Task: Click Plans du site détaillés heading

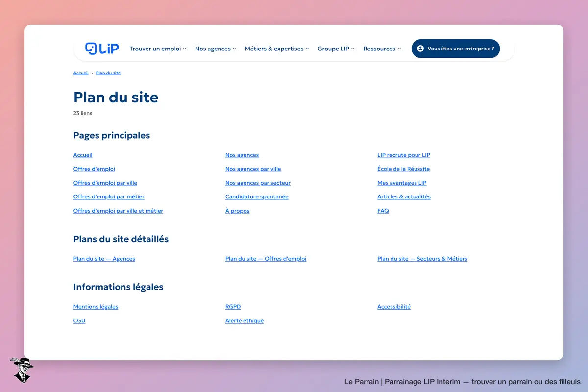Action: pos(121,239)
